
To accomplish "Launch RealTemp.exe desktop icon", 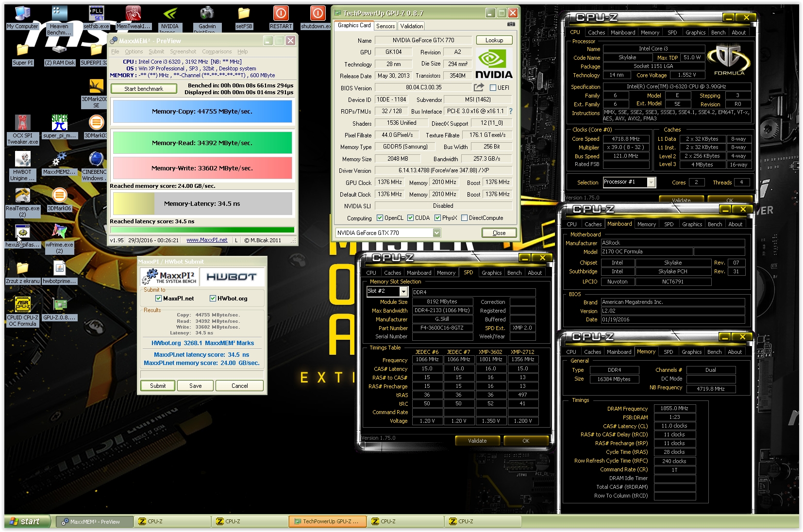I will click(22, 203).
